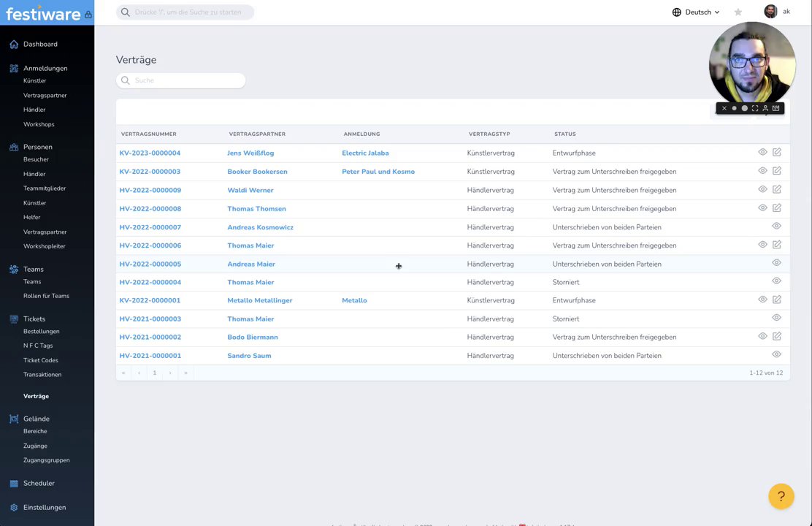Click the lock icon beside the festiware logo

coord(88,15)
